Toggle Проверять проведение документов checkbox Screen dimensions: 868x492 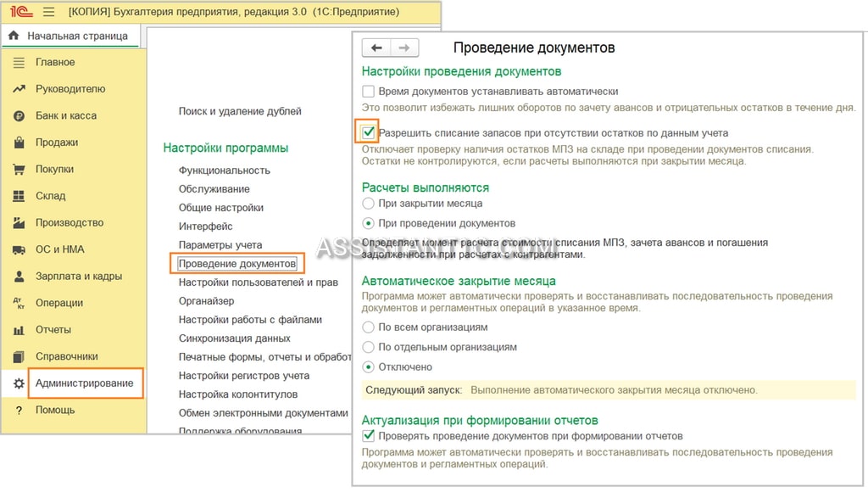(368, 436)
